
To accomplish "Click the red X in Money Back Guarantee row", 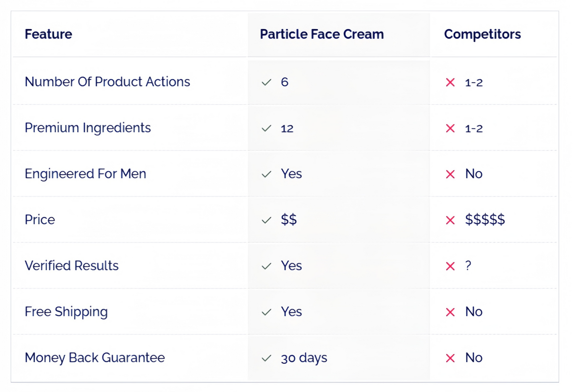I will coord(450,358).
